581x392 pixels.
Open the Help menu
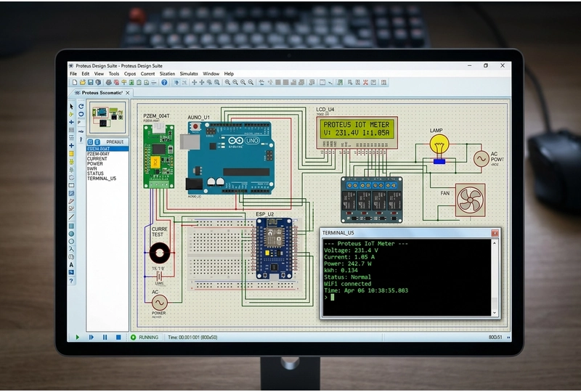coord(229,74)
